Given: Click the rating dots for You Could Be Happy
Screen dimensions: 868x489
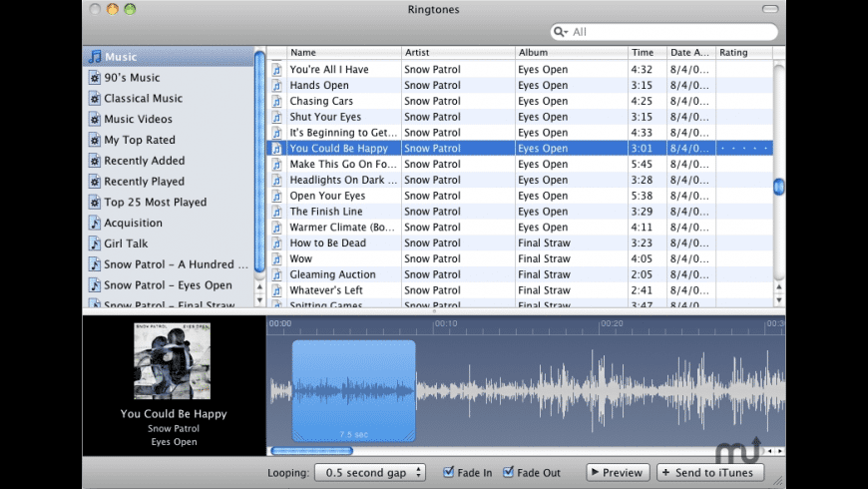Looking at the screenshot, I should click(744, 149).
